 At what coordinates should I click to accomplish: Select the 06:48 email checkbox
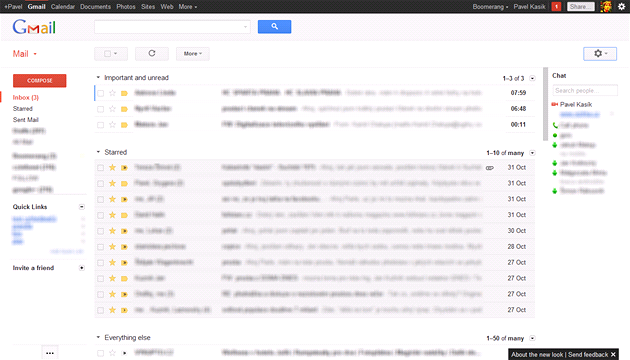100,109
